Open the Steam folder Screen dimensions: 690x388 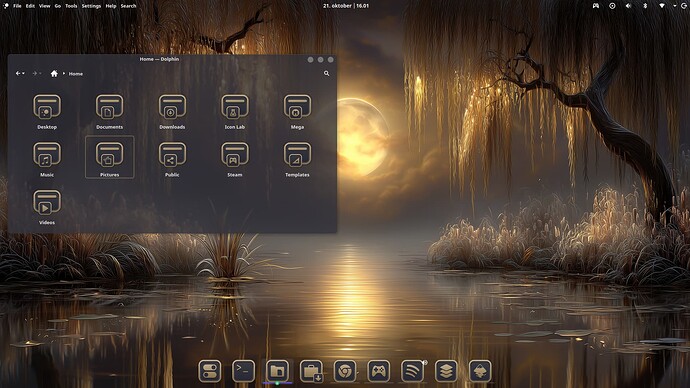(235, 159)
